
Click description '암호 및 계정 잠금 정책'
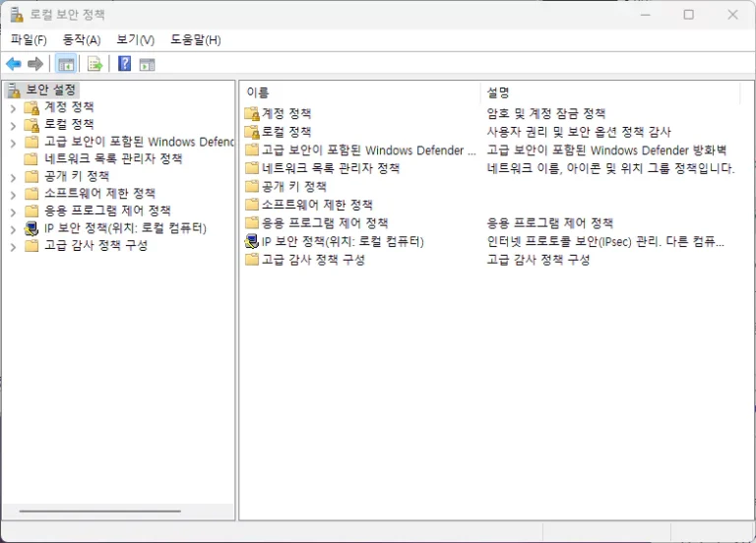545,114
